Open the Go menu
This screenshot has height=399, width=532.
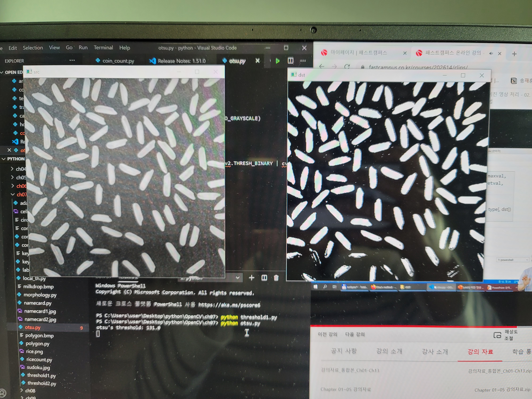tap(69, 47)
